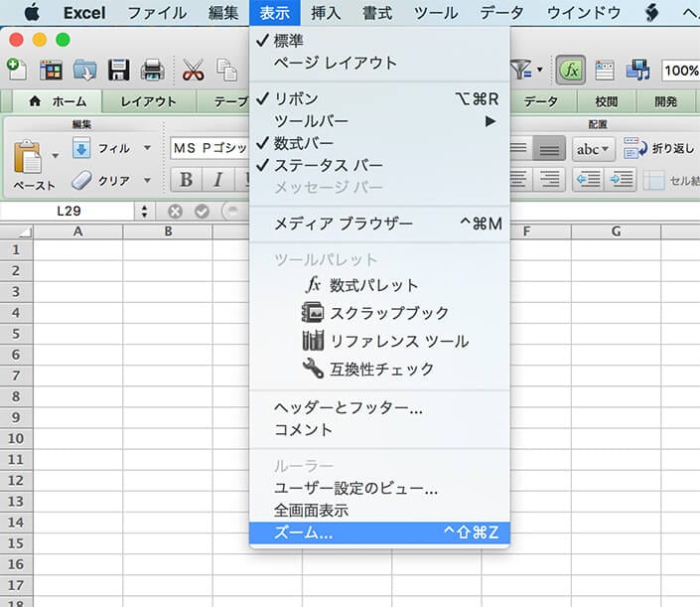The image size is (700, 607).
Task: Click the filter funnel icon
Action: (520, 70)
